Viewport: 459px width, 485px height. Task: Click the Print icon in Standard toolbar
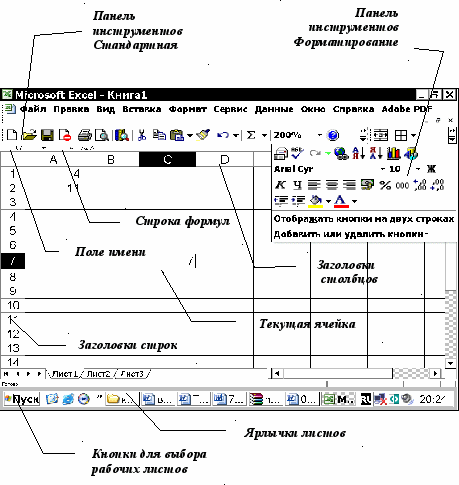coord(85,135)
